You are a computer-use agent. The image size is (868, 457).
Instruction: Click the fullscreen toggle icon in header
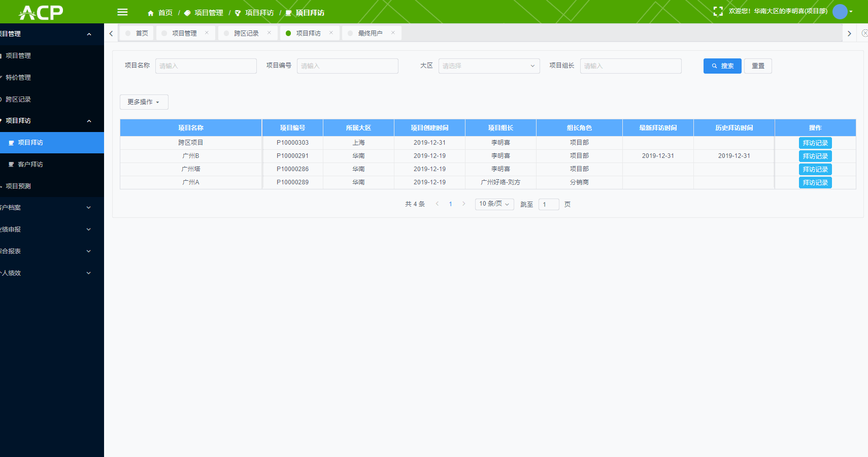(x=718, y=11)
